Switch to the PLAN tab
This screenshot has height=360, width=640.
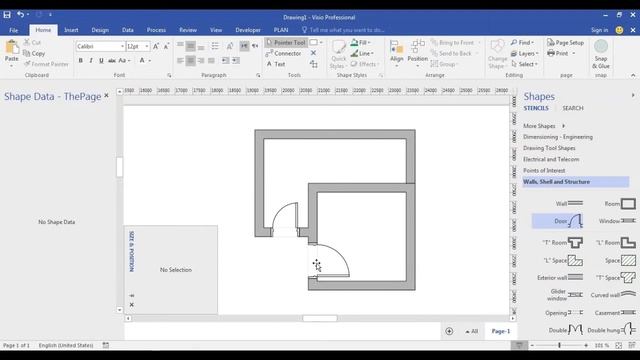(x=281, y=30)
